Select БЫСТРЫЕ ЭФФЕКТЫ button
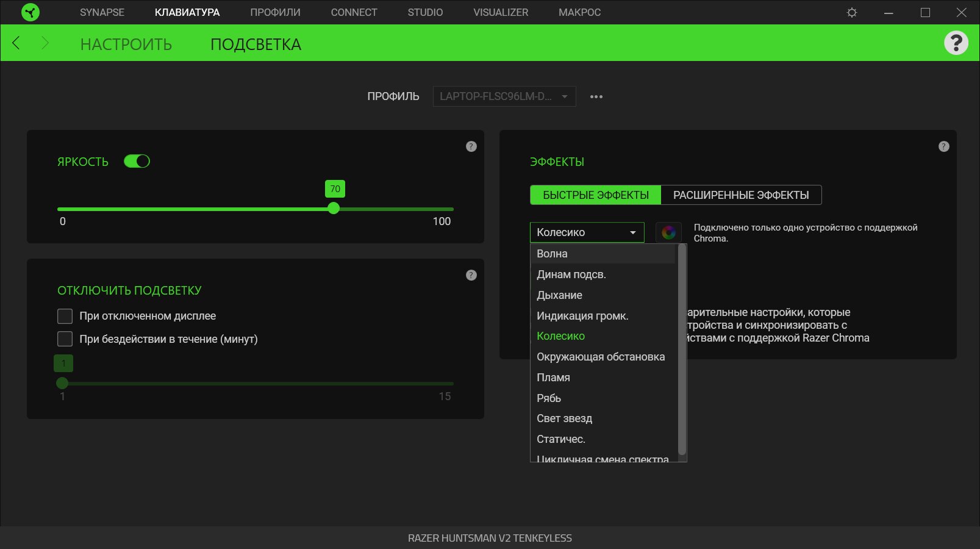The width and height of the screenshot is (980, 549). click(595, 195)
